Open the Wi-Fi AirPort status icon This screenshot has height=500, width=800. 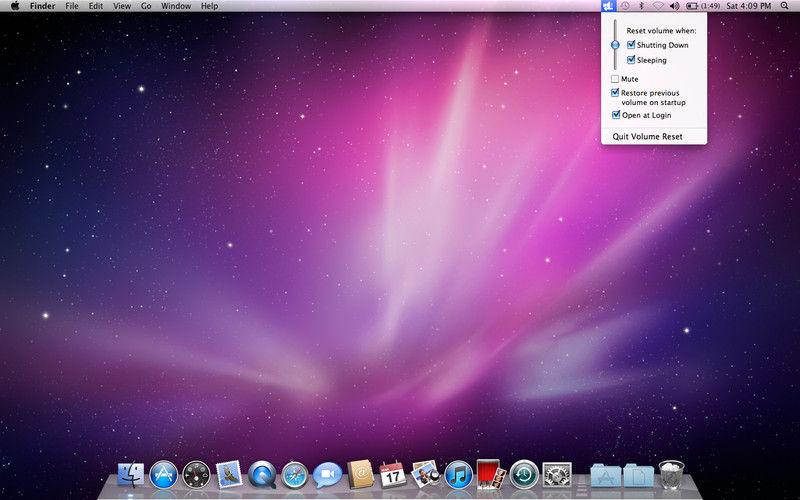point(658,6)
